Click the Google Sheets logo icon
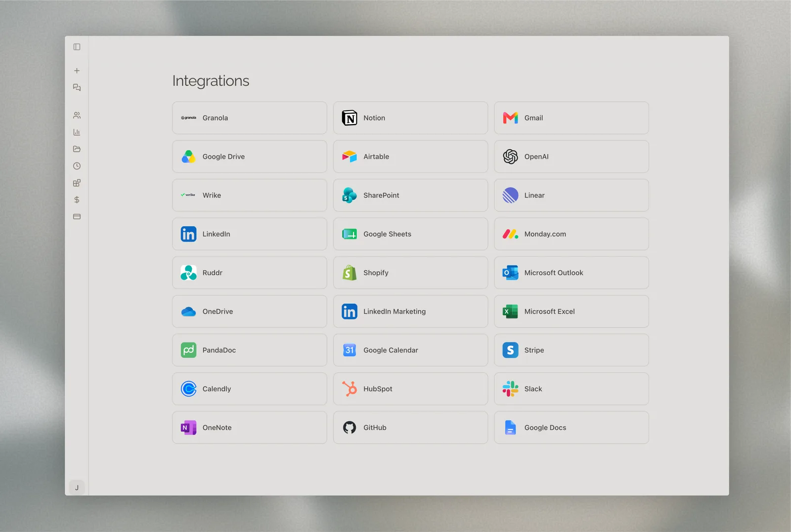This screenshot has height=532, width=791. [350, 234]
